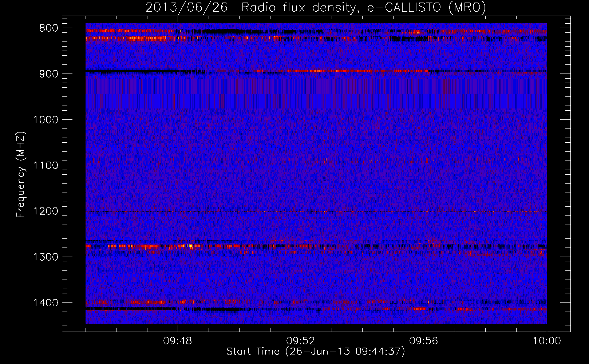Click the 09:48 time tick label

tap(178, 341)
